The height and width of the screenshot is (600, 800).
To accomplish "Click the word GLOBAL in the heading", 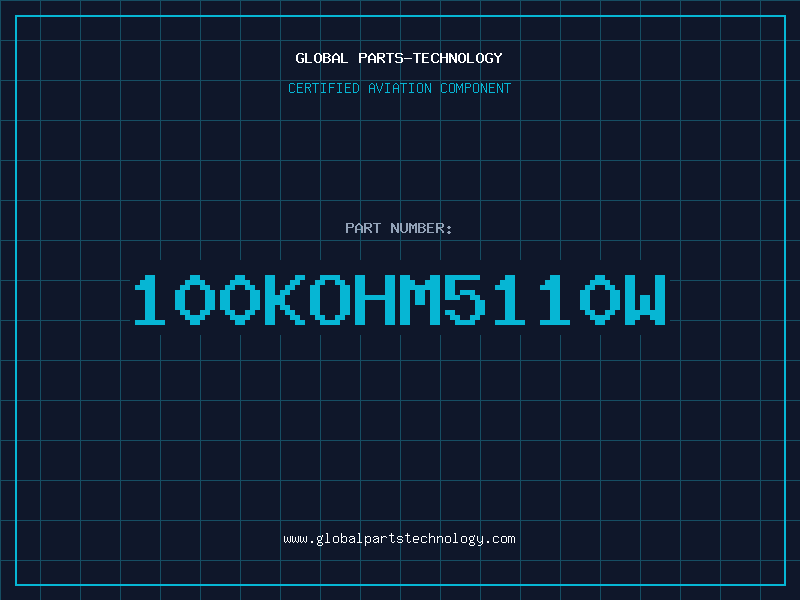I will click(x=321, y=58).
